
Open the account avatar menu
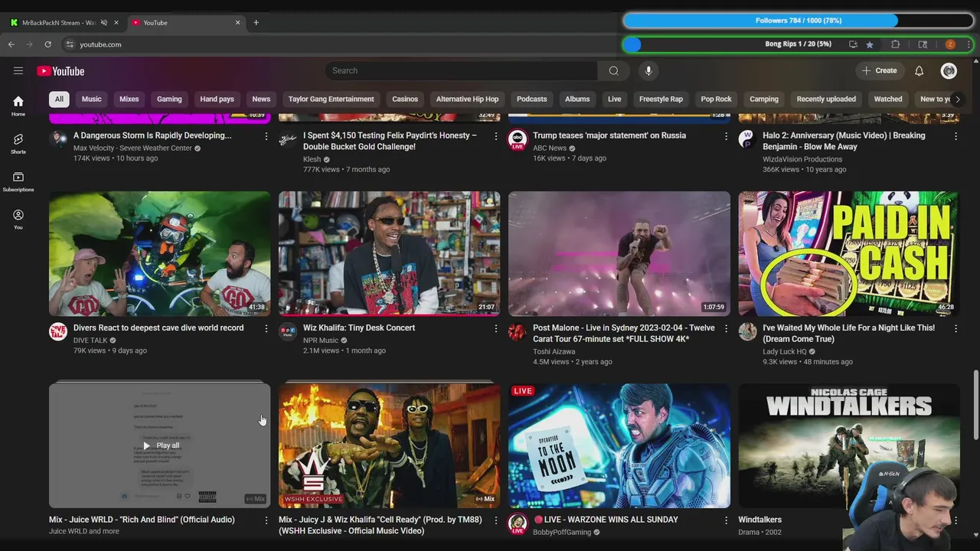[949, 70]
